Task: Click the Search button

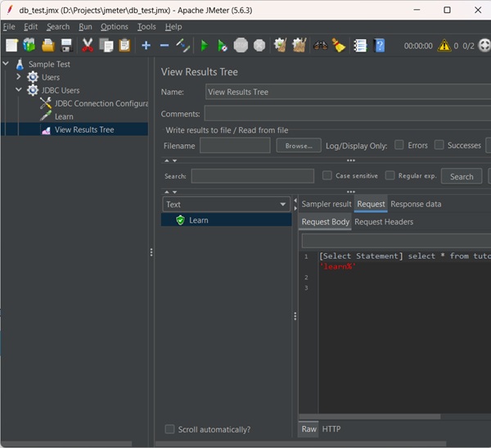Action: (462, 177)
